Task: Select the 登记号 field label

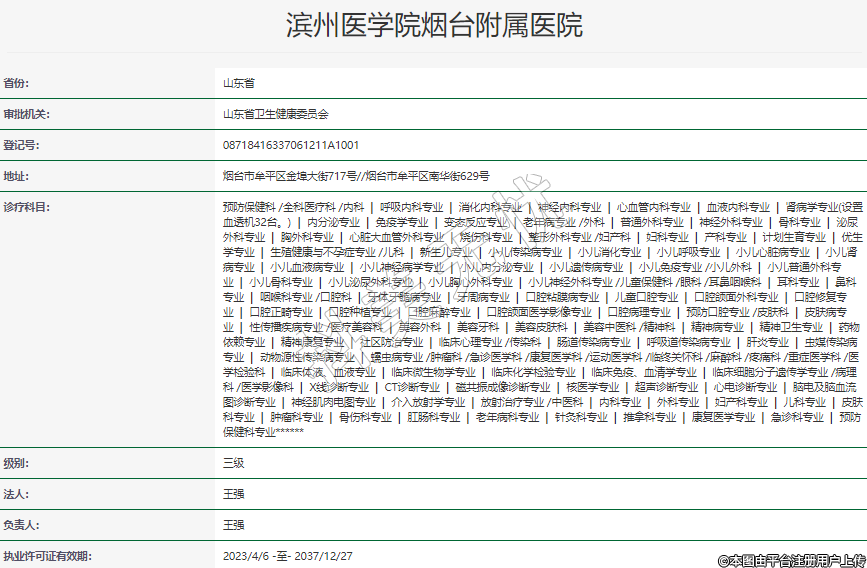Action: click(21, 145)
